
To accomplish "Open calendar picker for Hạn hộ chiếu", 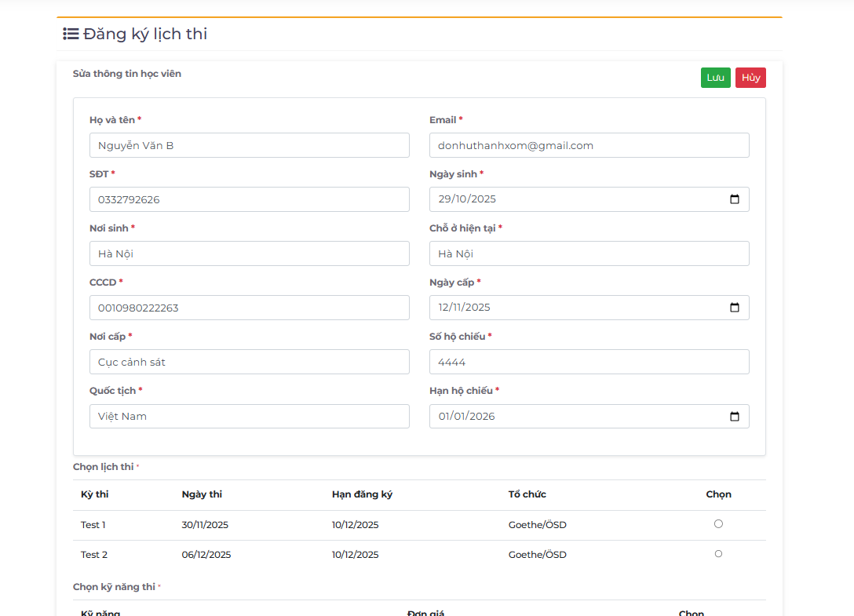I will (735, 417).
